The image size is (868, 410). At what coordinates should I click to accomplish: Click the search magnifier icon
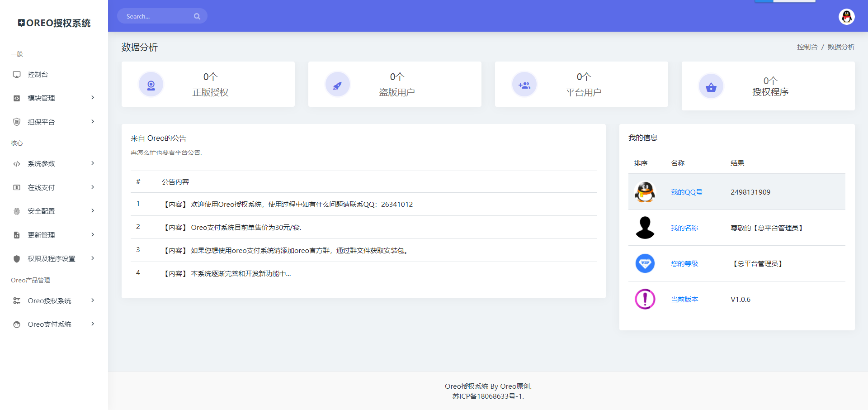click(197, 16)
